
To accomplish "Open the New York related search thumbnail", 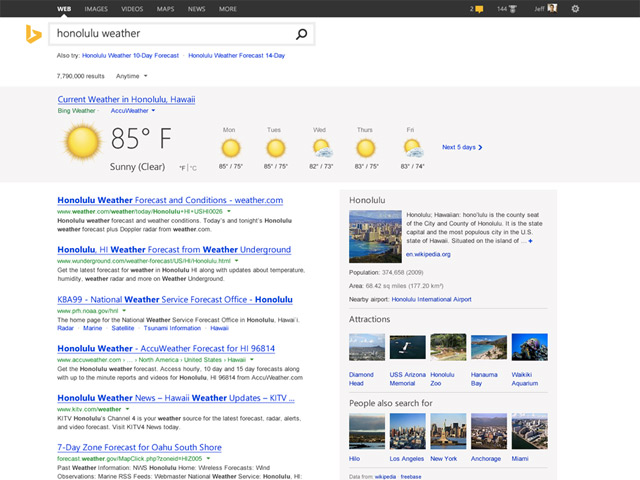I will click(x=448, y=431).
